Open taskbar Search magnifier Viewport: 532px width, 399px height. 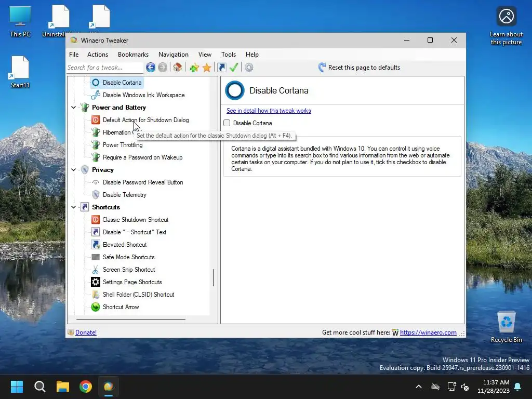pos(39,387)
